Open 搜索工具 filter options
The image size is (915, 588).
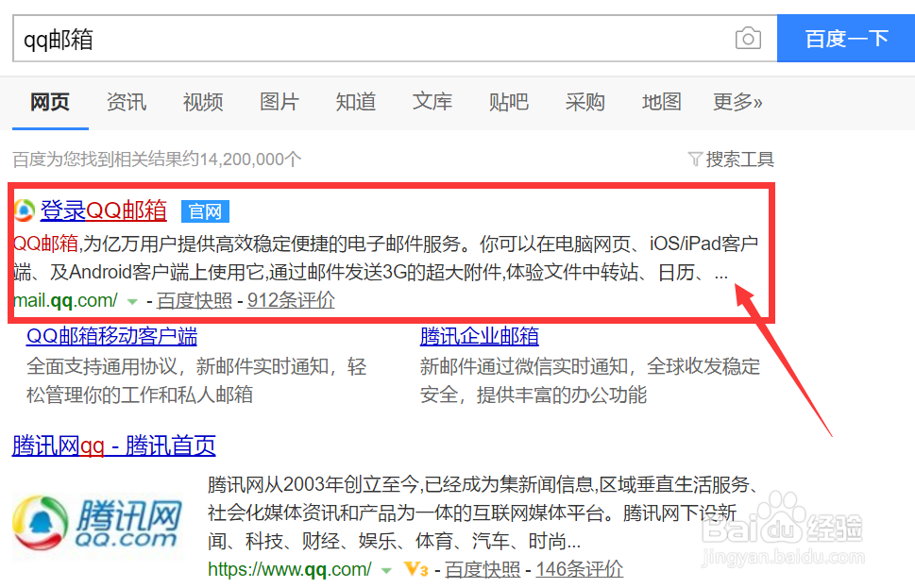[x=739, y=159]
